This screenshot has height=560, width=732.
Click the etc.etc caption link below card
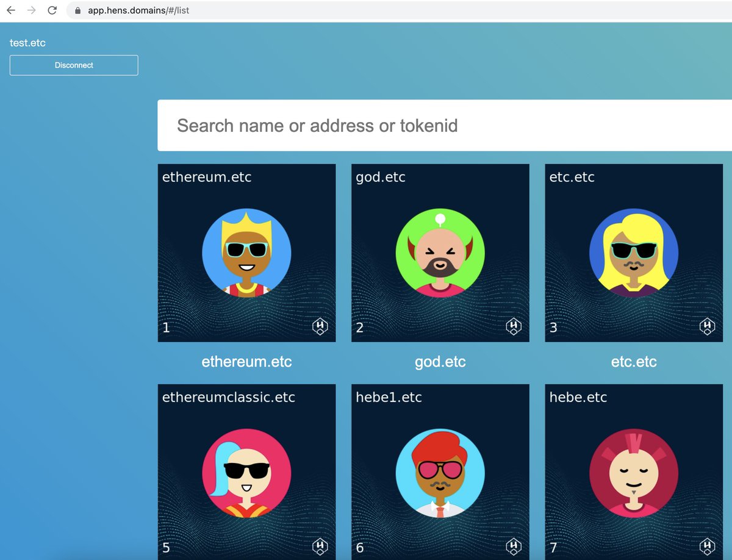click(x=634, y=362)
